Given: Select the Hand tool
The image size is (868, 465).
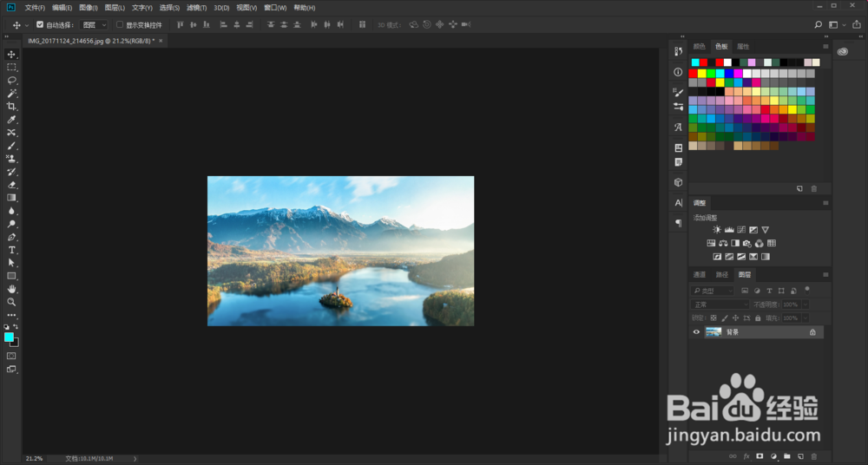Looking at the screenshot, I should point(11,289).
